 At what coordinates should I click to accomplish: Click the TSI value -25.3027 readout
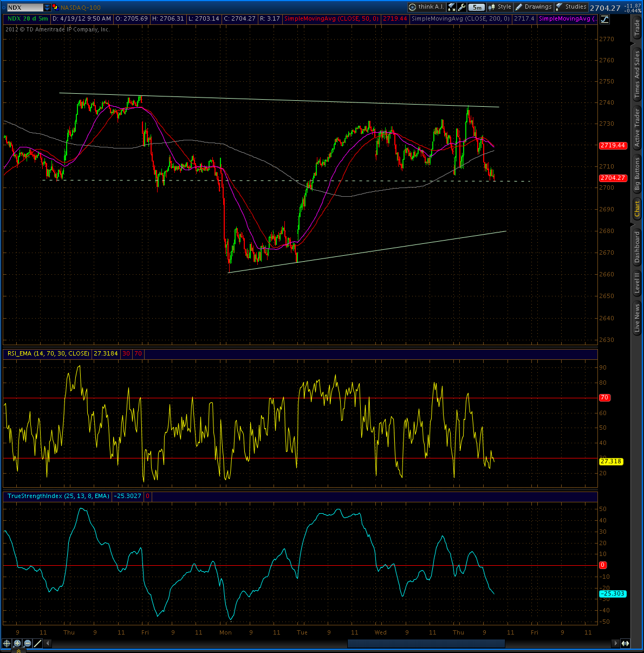point(128,496)
